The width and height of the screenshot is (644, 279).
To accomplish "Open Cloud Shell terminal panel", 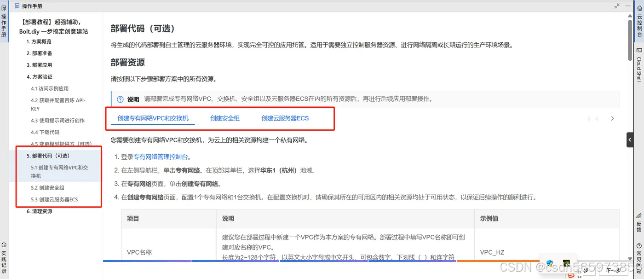I will (x=639, y=64).
